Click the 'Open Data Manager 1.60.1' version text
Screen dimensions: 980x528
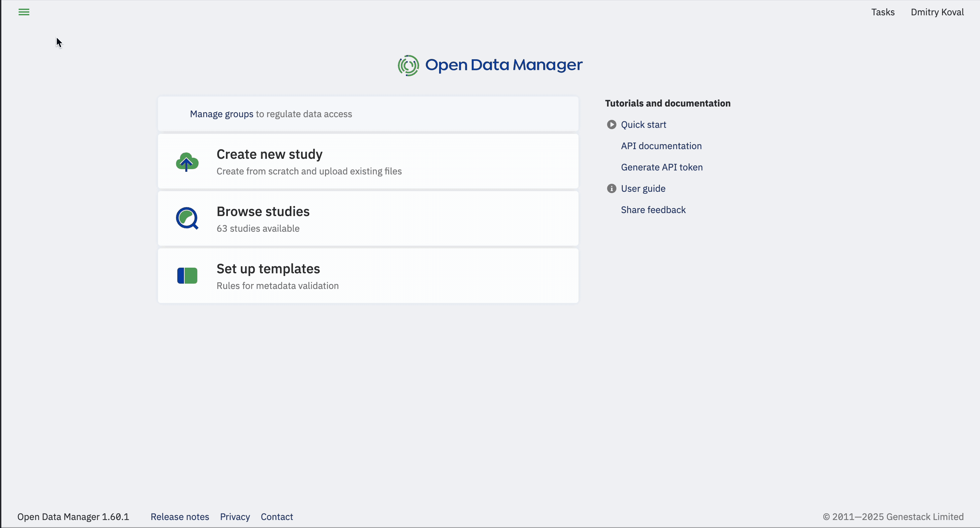(x=73, y=517)
